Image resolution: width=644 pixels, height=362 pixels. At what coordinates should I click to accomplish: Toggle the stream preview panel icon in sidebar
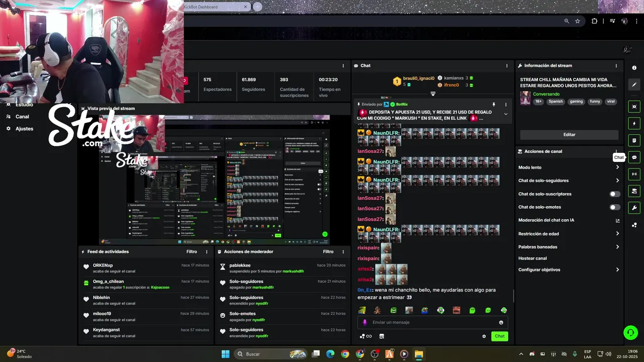(634, 107)
